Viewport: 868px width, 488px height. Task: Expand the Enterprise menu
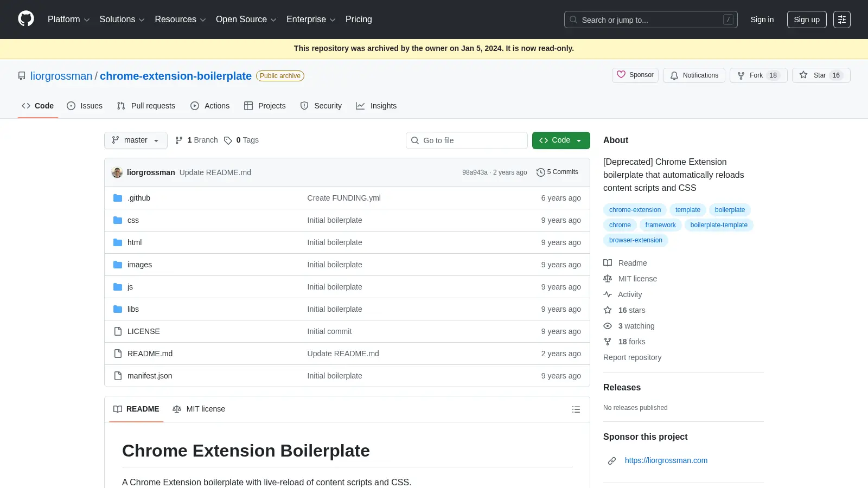(x=311, y=20)
